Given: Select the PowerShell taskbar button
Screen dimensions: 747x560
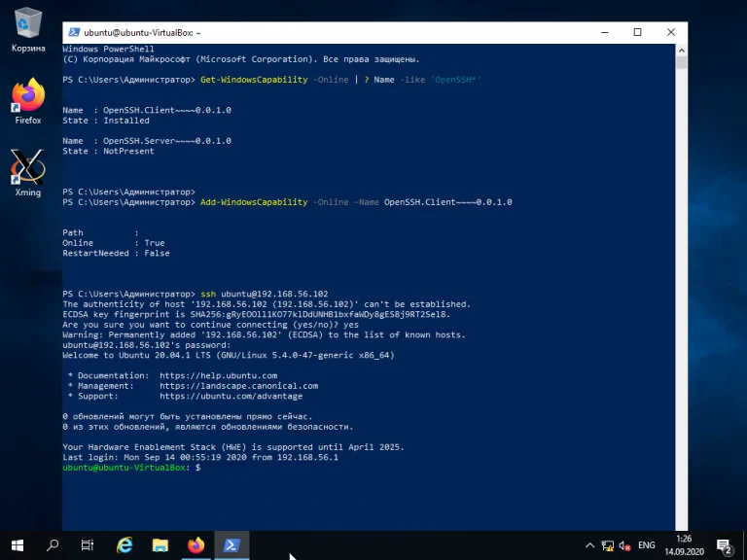Looking at the screenshot, I should coord(231,545).
